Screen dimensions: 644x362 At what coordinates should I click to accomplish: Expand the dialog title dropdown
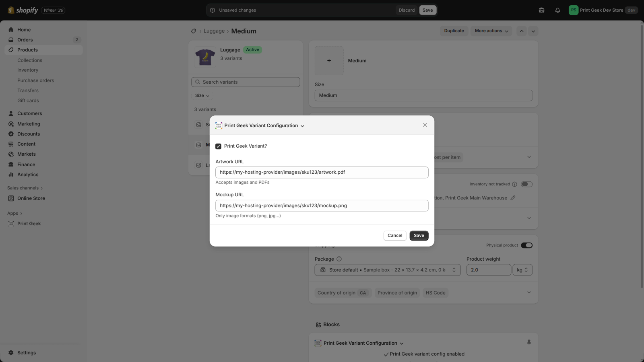click(302, 126)
